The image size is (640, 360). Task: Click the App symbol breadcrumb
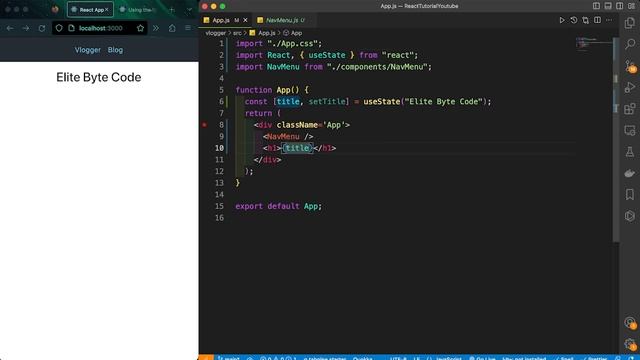click(x=293, y=33)
